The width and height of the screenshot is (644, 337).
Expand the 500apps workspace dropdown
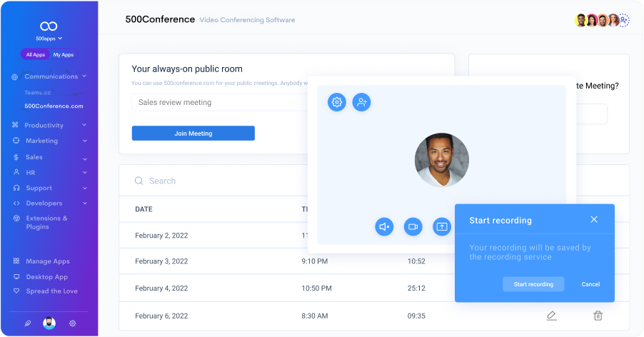[x=49, y=38]
